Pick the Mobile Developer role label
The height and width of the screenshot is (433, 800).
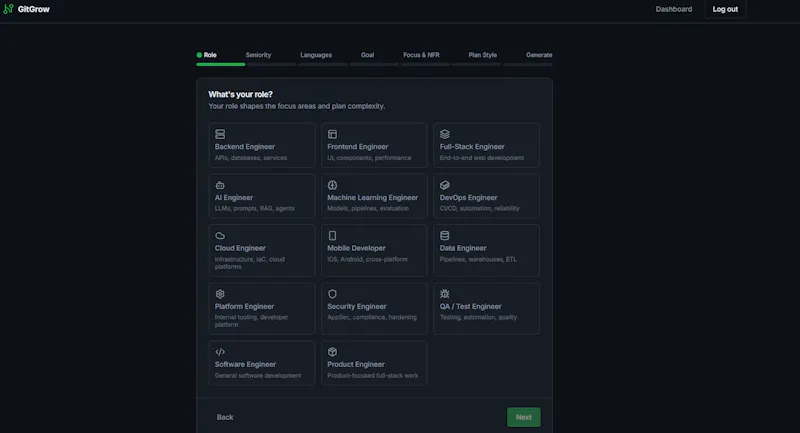pyautogui.click(x=356, y=248)
